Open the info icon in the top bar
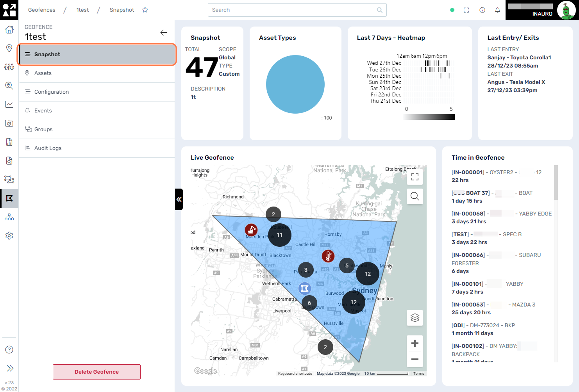This screenshot has width=579, height=392. pyautogui.click(x=482, y=10)
